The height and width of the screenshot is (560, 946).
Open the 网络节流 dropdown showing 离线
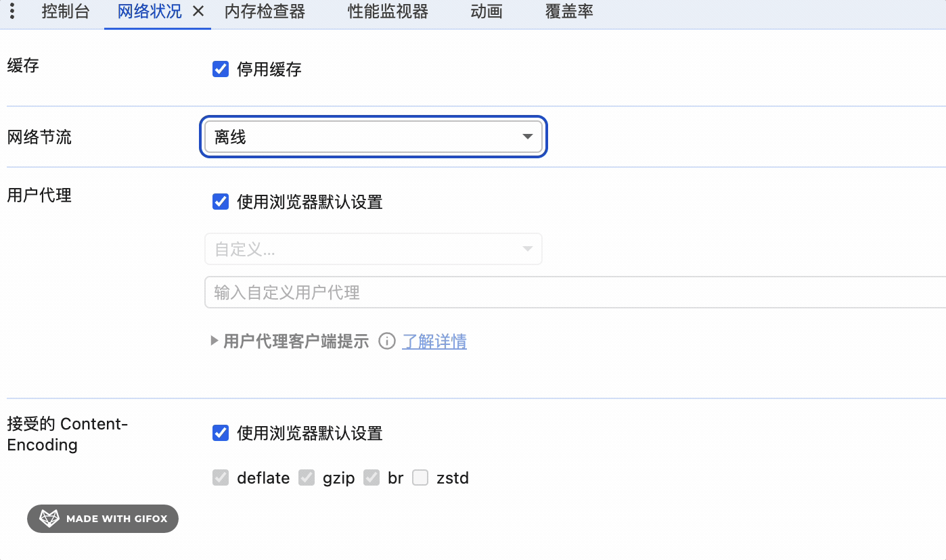click(x=373, y=137)
